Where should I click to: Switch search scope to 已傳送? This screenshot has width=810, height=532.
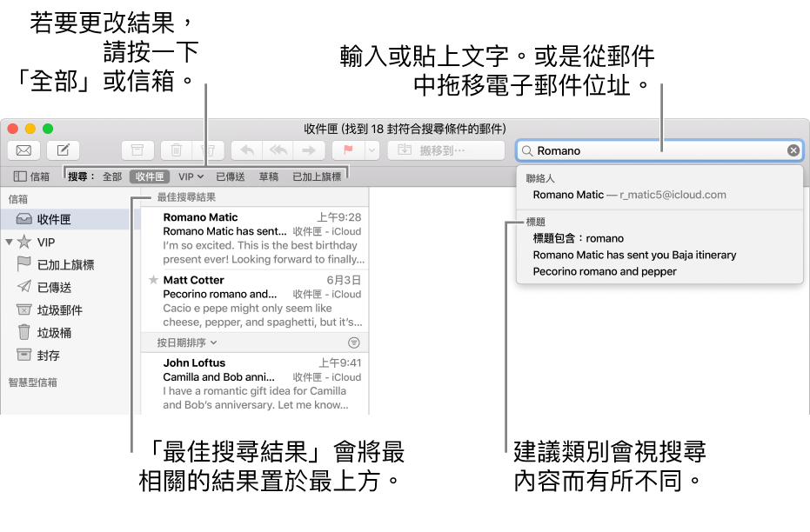tap(230, 176)
